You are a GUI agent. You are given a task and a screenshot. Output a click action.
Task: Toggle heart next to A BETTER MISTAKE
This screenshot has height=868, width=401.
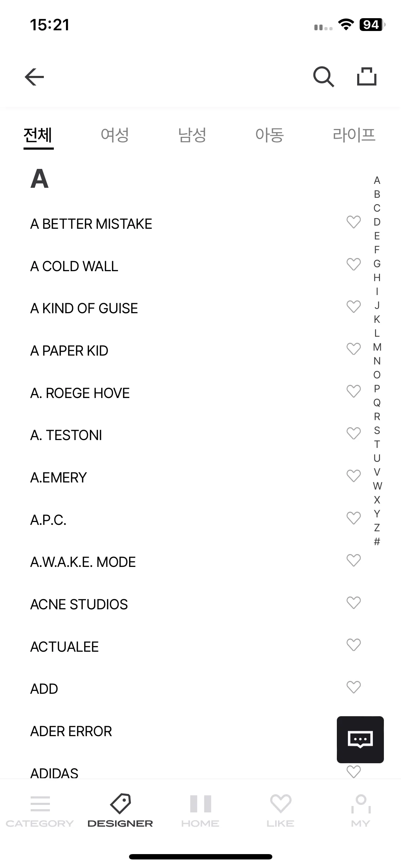coord(354,222)
